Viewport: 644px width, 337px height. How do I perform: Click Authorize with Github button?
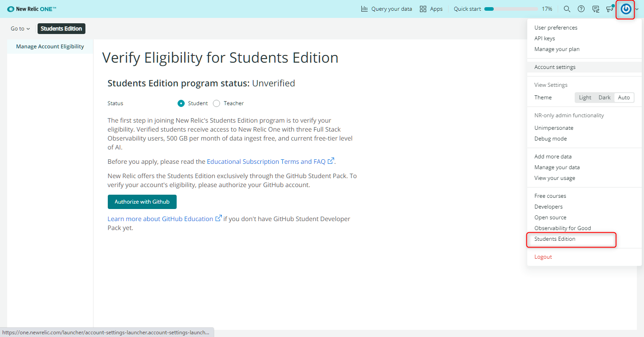pos(142,202)
